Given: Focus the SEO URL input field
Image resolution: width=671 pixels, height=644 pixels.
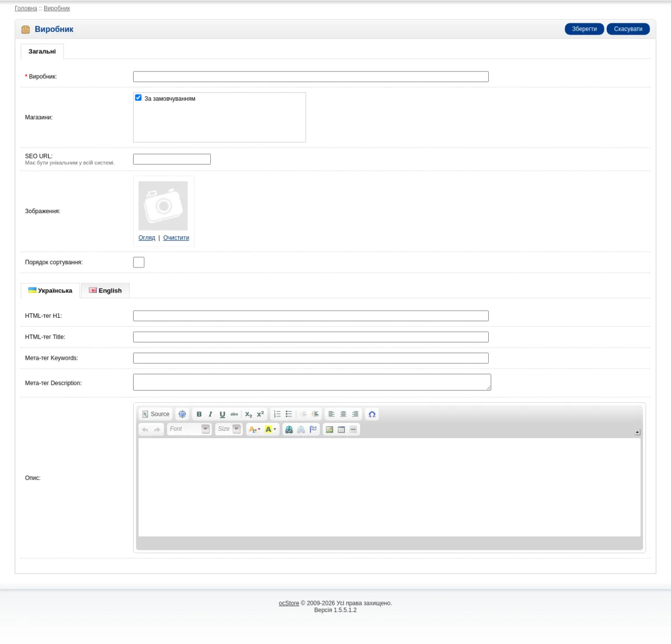Looking at the screenshot, I should coord(172,159).
